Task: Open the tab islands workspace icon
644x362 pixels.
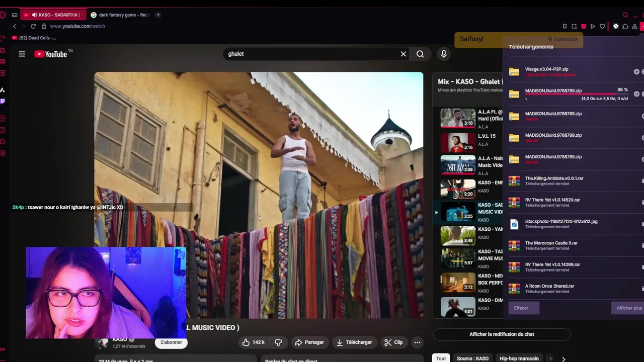Action: [15, 15]
